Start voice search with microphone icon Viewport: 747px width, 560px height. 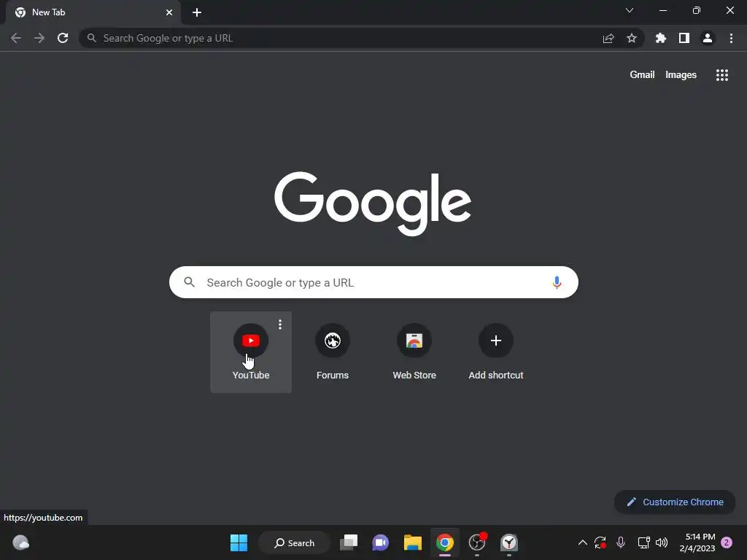coord(557,282)
